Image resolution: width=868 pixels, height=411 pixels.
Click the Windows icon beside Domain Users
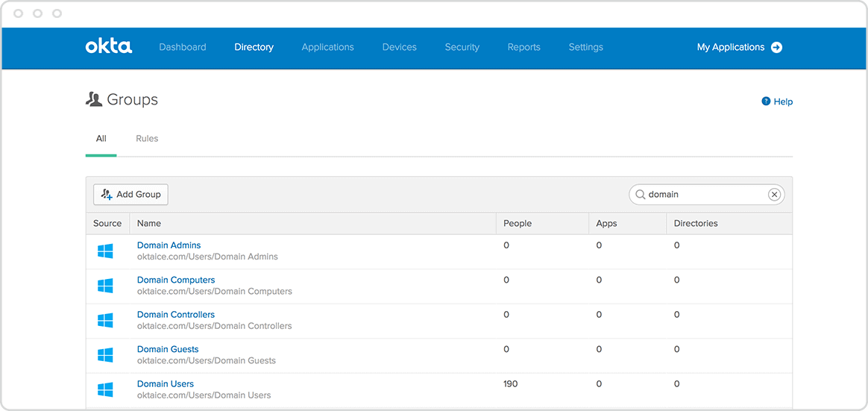tap(105, 389)
